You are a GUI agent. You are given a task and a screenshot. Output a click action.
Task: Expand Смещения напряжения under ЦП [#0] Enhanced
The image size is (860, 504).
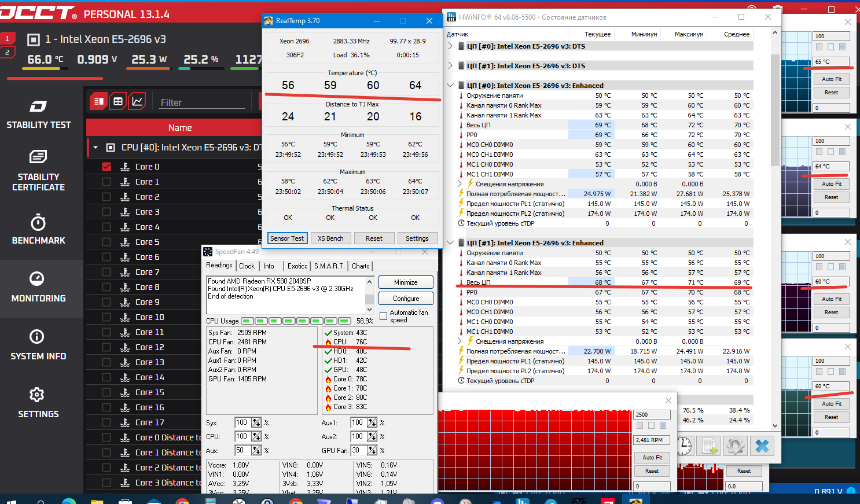coord(460,183)
